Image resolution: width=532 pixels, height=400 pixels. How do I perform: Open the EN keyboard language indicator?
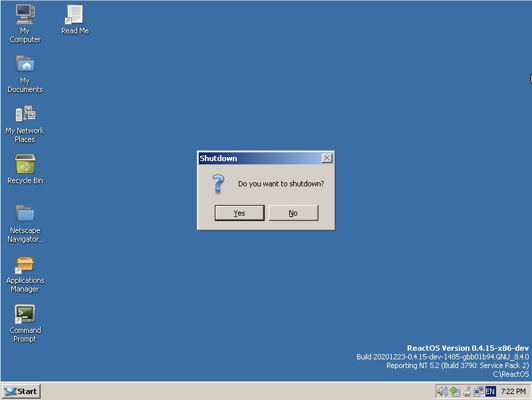pyautogui.click(x=491, y=391)
